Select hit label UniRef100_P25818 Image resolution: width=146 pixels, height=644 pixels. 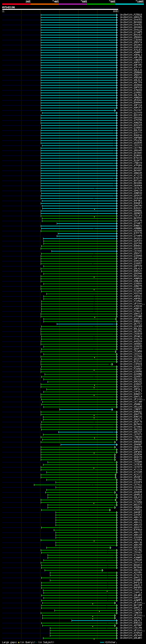(131, 15)
